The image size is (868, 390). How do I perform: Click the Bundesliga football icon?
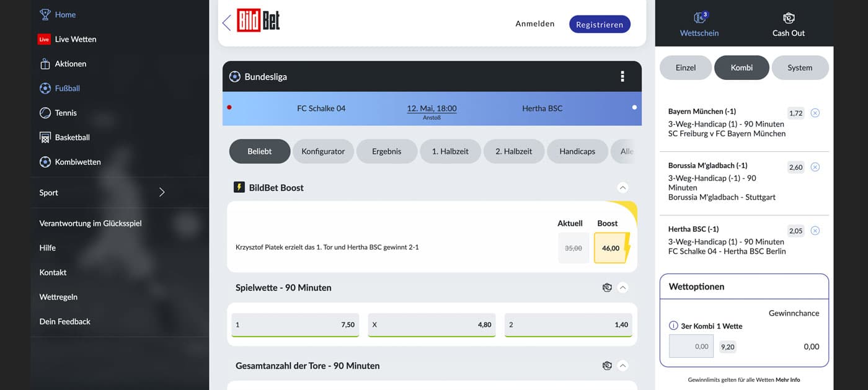234,77
